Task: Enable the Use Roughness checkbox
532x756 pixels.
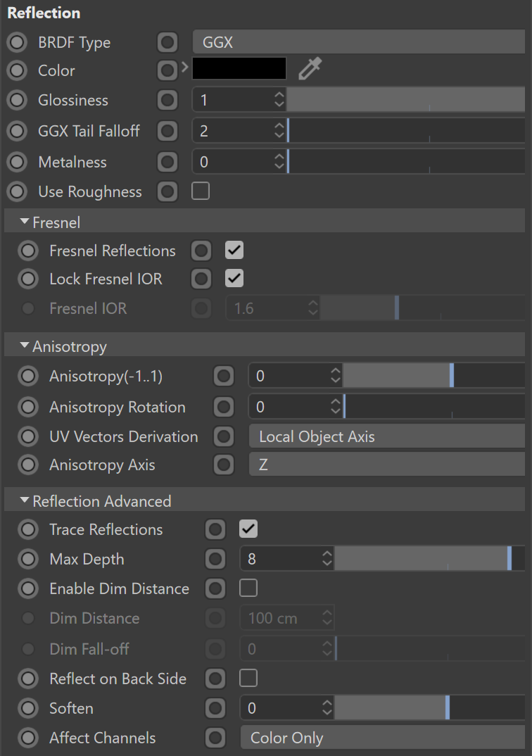Action: pyautogui.click(x=201, y=191)
